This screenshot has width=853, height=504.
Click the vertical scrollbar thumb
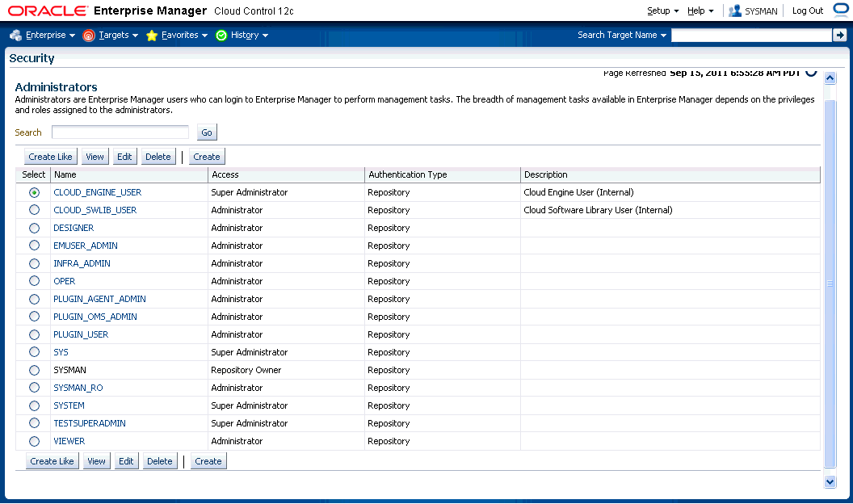coord(830,283)
